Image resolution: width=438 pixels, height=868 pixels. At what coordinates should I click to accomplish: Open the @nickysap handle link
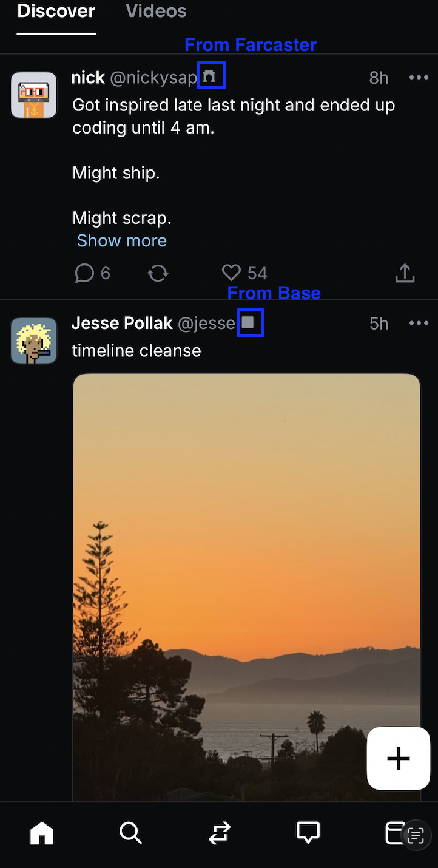coord(153,78)
